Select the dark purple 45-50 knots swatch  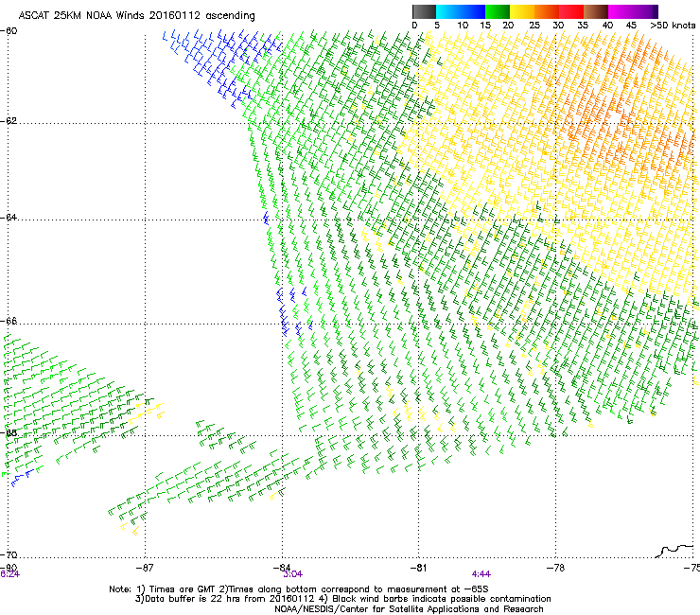(x=645, y=11)
